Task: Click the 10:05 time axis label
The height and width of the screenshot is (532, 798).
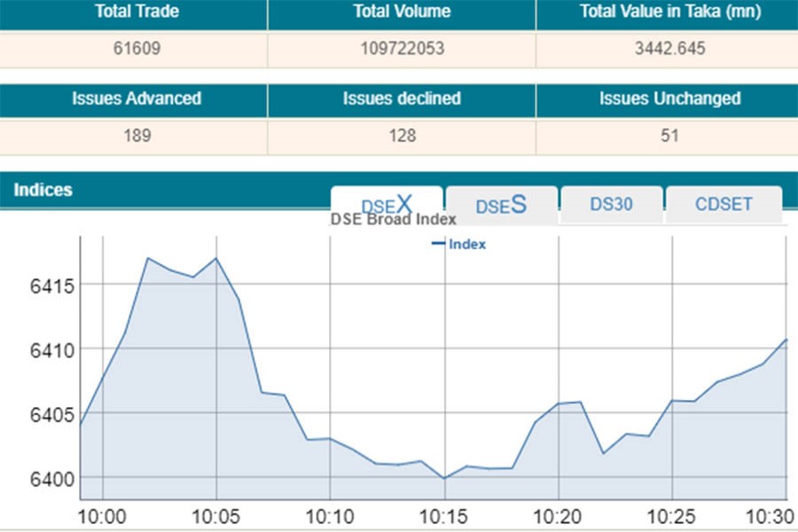Action: pyautogui.click(x=216, y=515)
